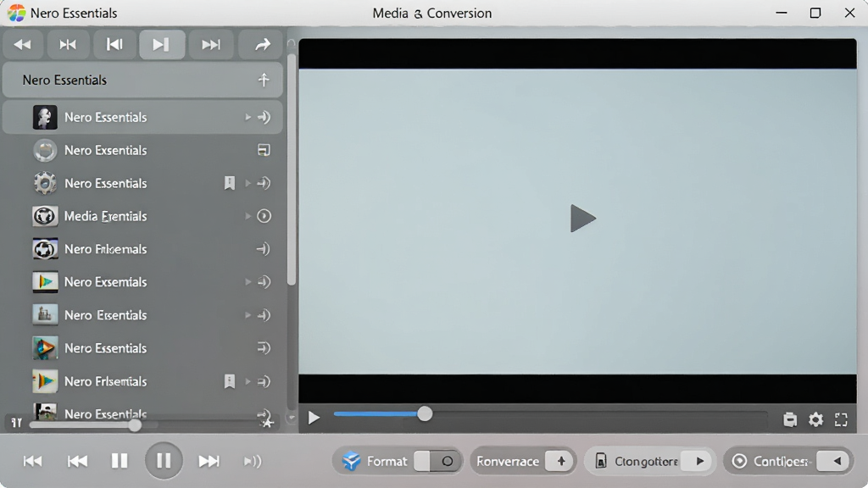Click the import arrow in first Nero Essentials row

point(264,117)
